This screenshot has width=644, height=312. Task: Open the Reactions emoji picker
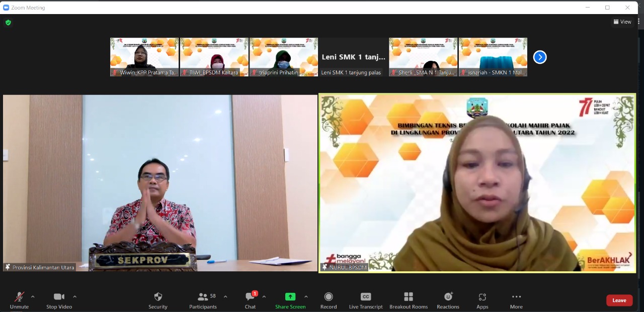tap(448, 300)
